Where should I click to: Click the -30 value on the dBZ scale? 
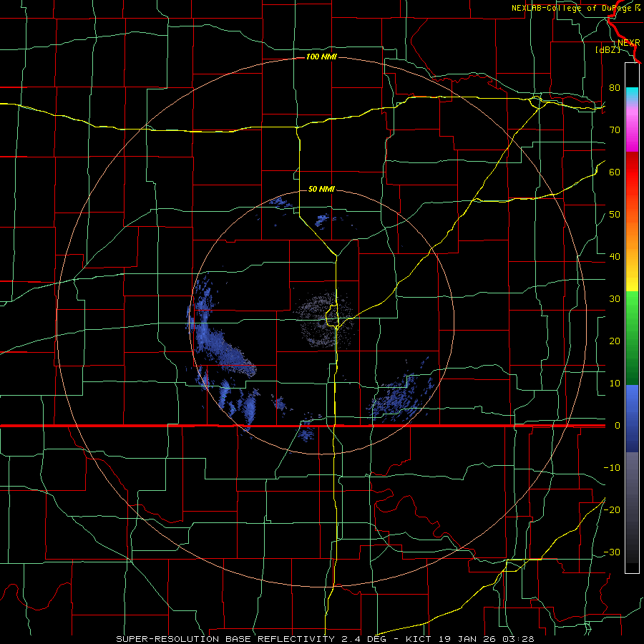pos(612,552)
